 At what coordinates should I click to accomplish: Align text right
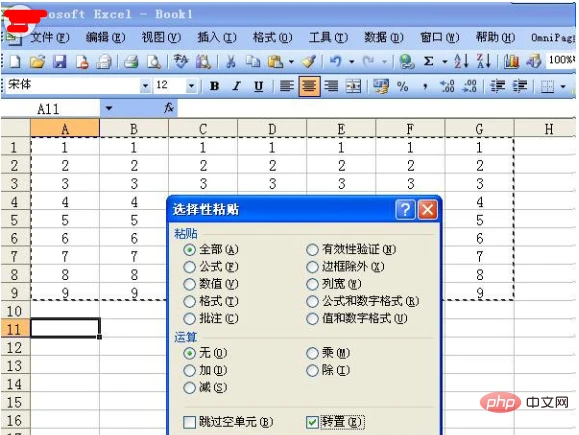pos(331,86)
